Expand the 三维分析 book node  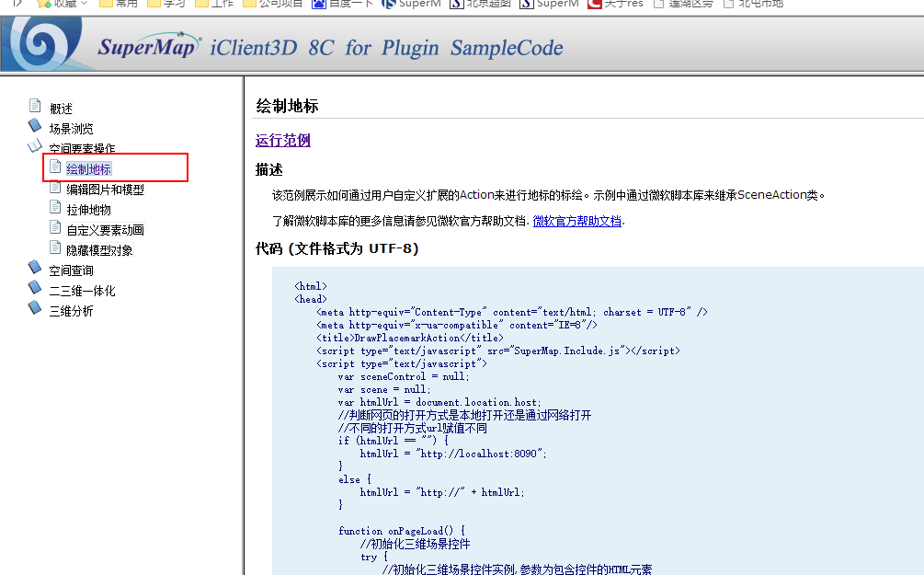click(35, 308)
